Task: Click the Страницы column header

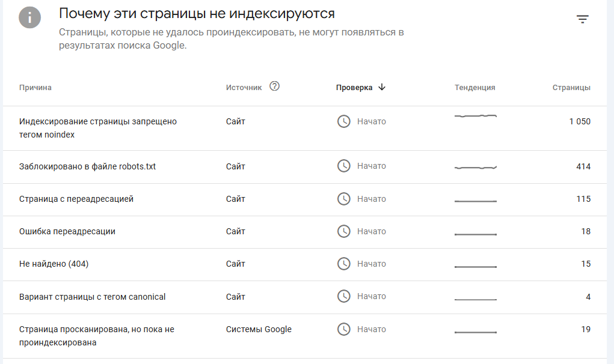Action: click(x=571, y=88)
